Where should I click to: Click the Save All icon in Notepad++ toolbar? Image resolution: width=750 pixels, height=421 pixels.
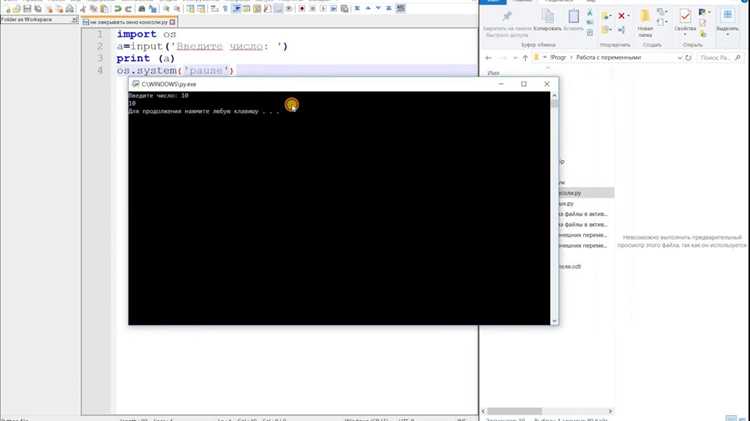point(38,9)
